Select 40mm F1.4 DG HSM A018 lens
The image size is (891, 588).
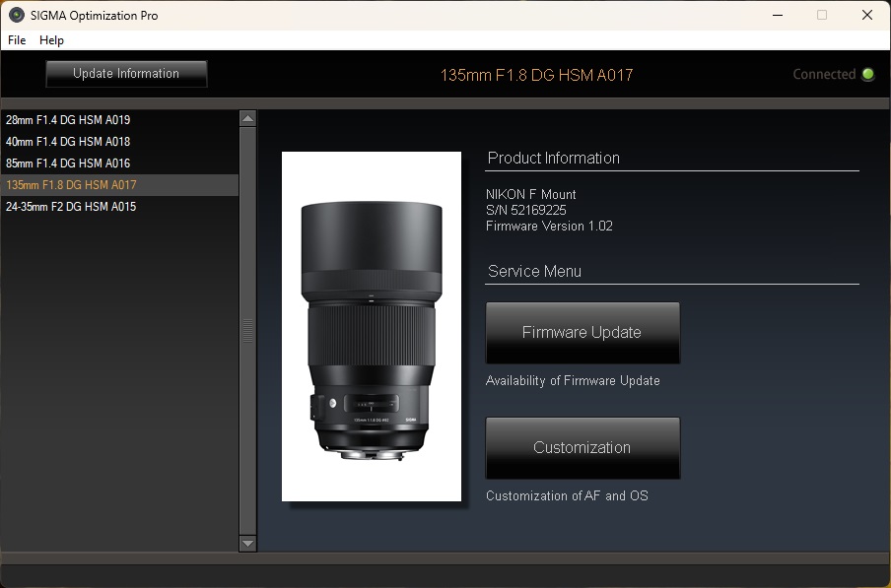tap(119, 141)
